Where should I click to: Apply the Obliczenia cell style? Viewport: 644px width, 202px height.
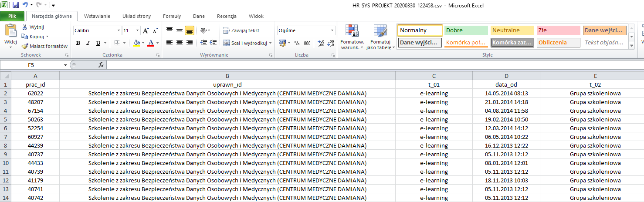558,43
